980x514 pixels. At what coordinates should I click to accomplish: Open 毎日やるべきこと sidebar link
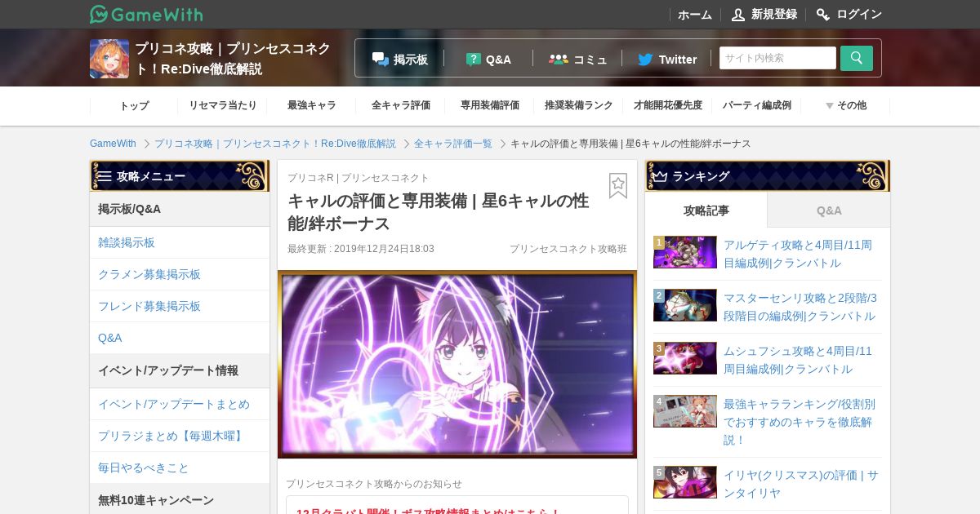click(x=180, y=467)
